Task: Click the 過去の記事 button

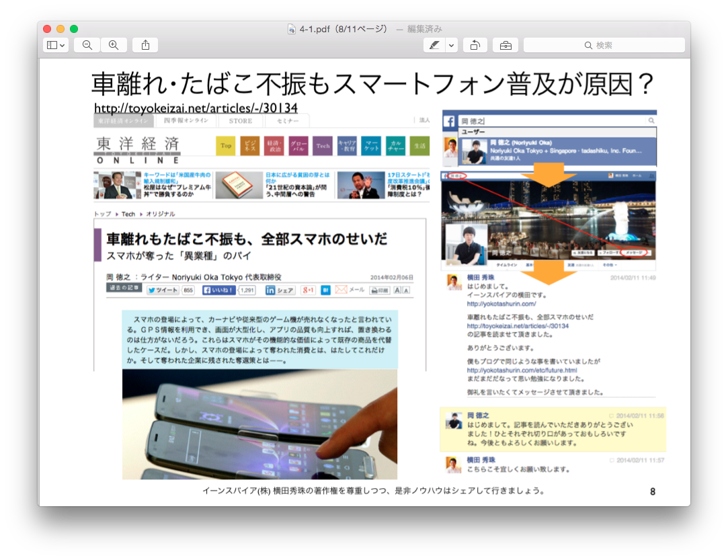Action: 124,288
